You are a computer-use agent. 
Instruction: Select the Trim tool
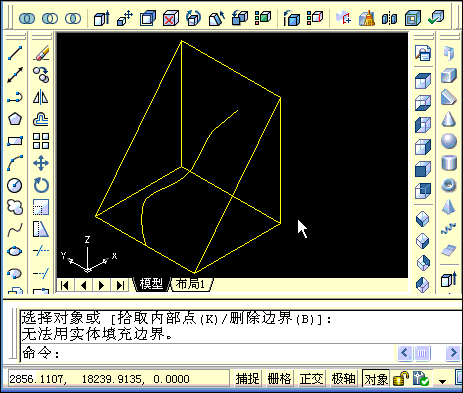pyautogui.click(x=41, y=251)
